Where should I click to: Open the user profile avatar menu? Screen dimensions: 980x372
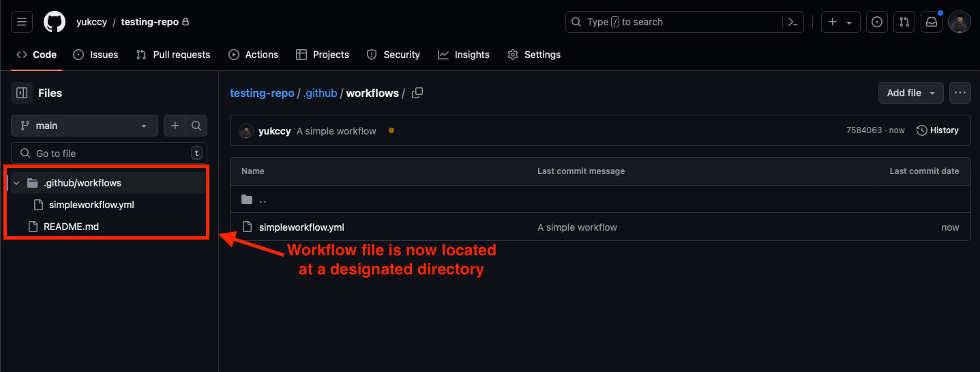click(960, 22)
